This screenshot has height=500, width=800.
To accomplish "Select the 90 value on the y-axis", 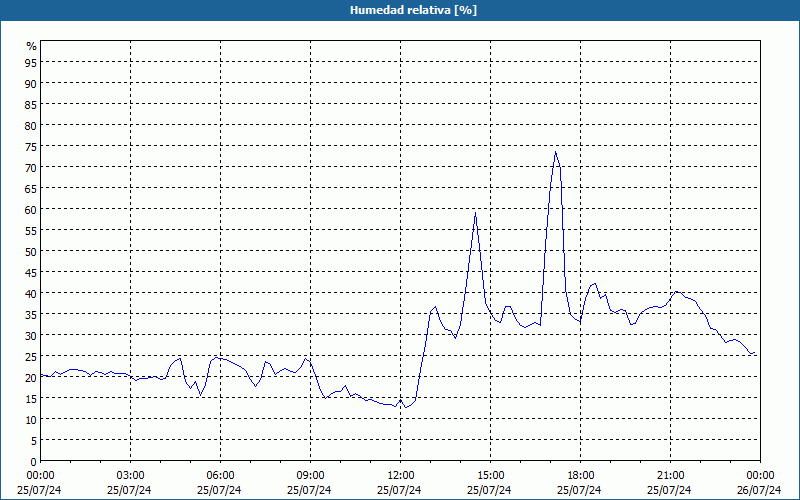I will coord(31,83).
